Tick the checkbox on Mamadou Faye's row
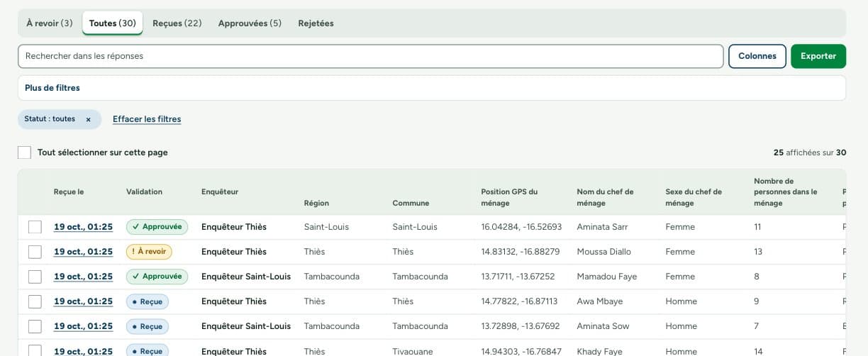Viewport: 868px width, 356px height. point(35,277)
